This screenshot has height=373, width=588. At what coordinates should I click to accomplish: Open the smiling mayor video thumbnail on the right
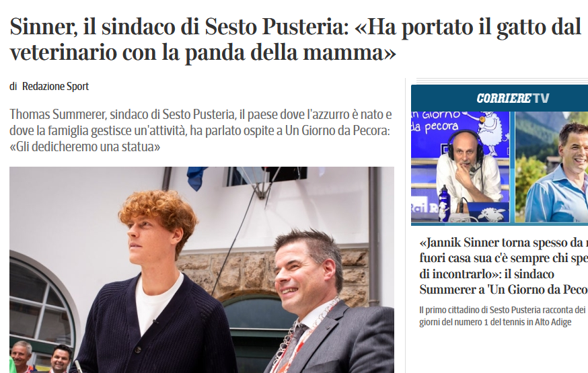pos(552,167)
